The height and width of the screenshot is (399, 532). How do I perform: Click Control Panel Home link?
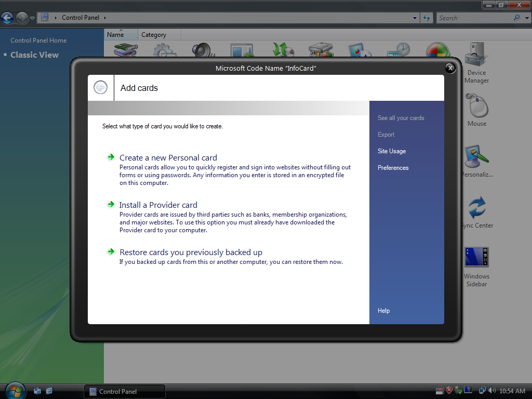(x=38, y=41)
